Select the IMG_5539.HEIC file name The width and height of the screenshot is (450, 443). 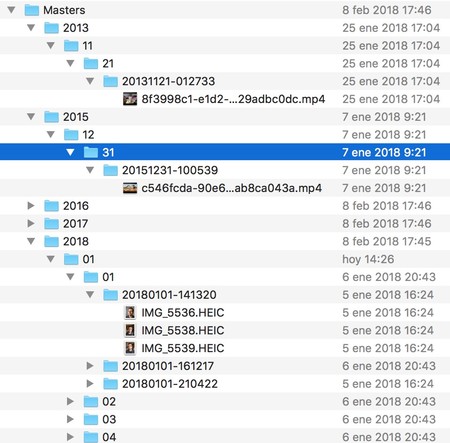click(x=183, y=348)
